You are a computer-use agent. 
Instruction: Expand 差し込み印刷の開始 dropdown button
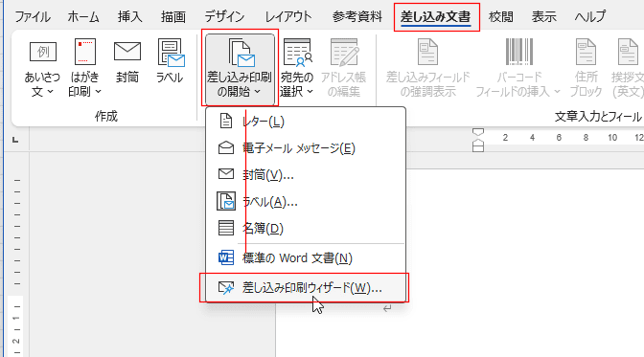click(240, 69)
